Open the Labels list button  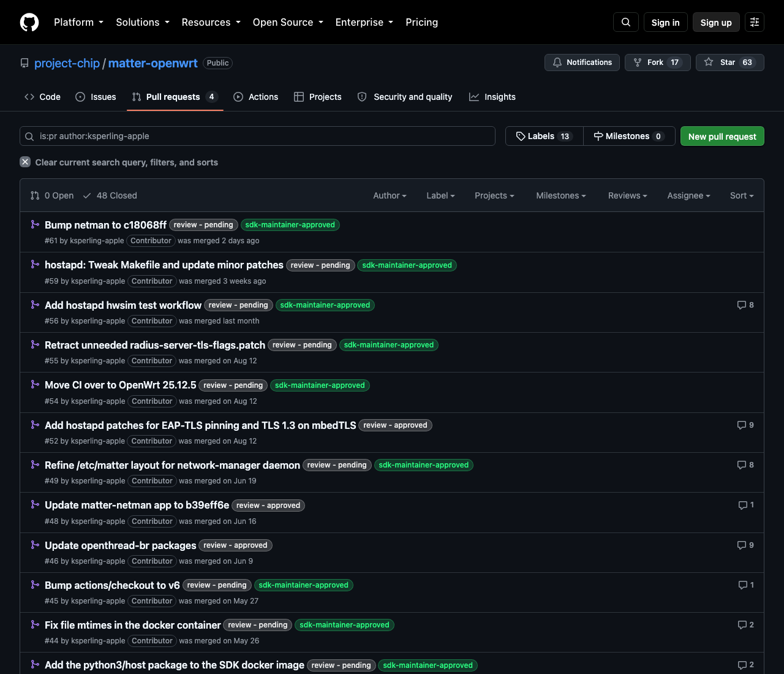tap(545, 136)
